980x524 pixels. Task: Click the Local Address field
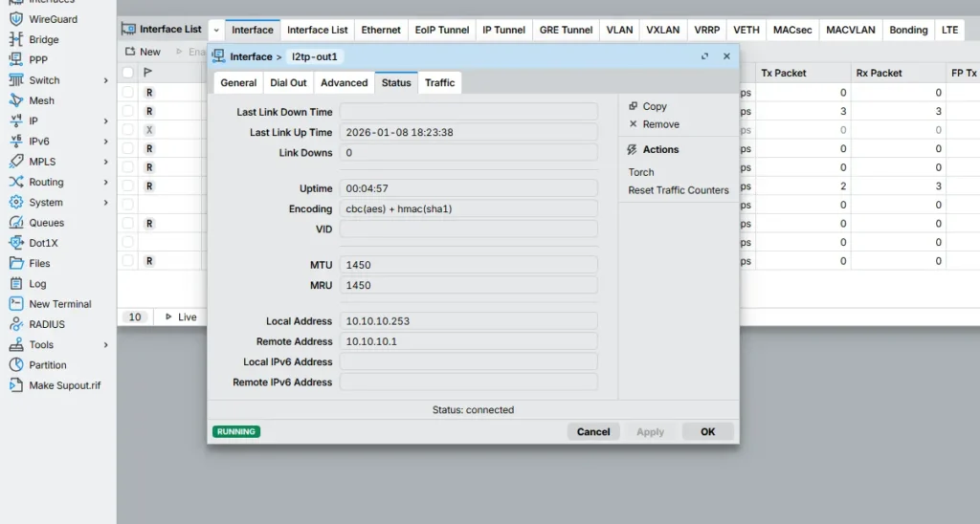(x=468, y=321)
